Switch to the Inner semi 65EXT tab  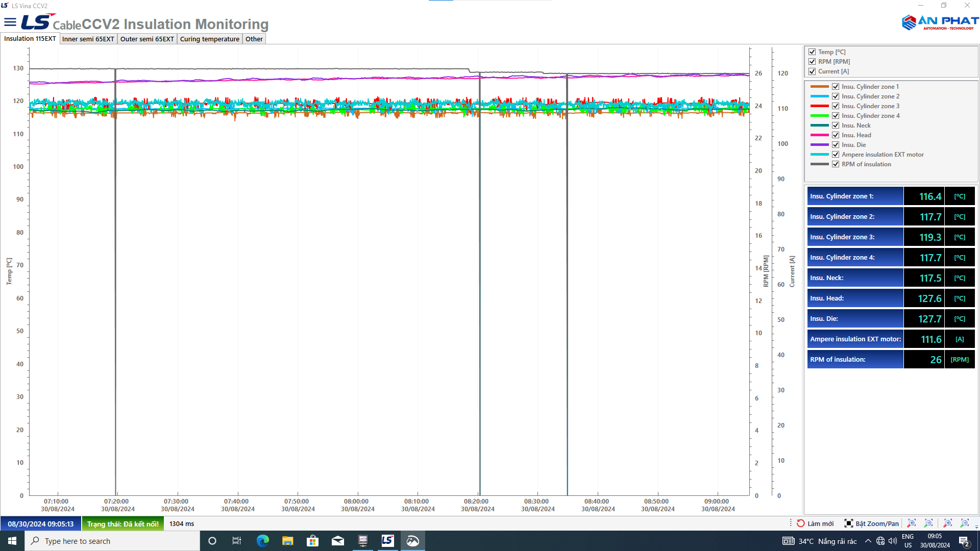click(88, 39)
